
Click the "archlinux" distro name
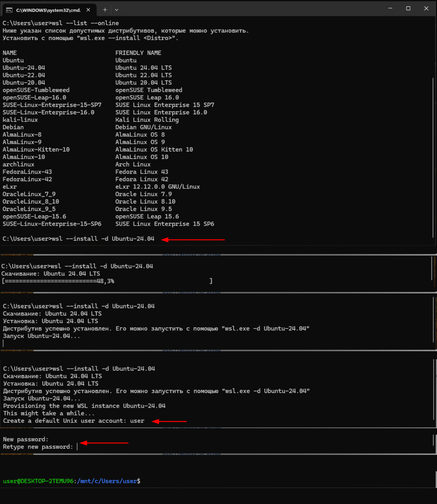[x=18, y=164]
